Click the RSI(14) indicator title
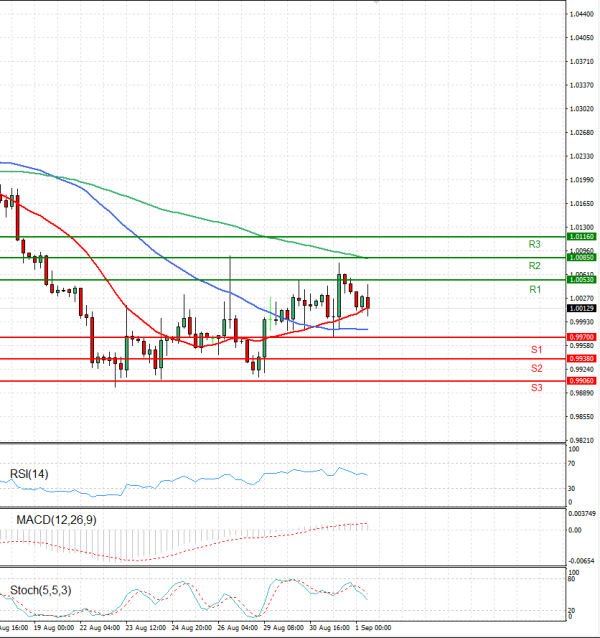 (28, 474)
